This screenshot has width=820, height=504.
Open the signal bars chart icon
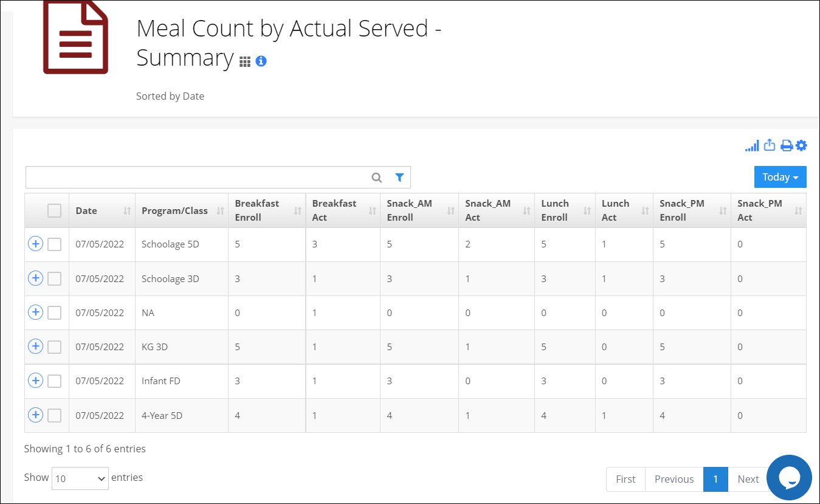[x=752, y=146]
